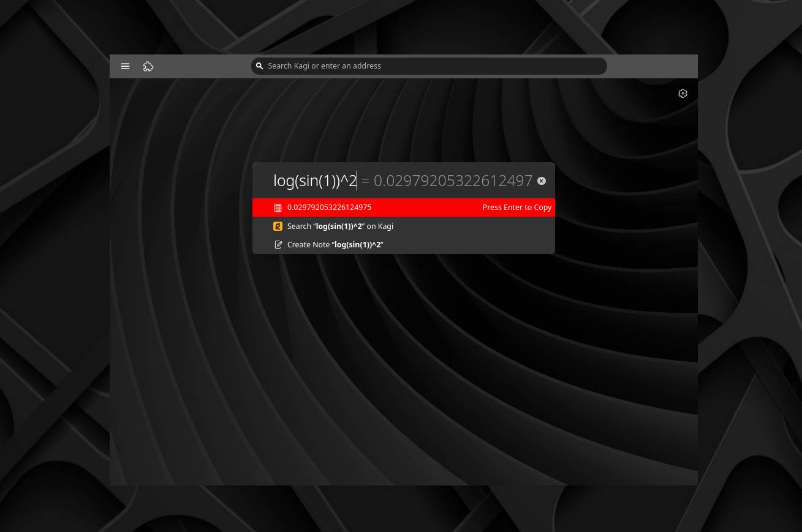The width and height of the screenshot is (802, 532).
Task: Open the hamburger main menu
Action: click(x=125, y=67)
